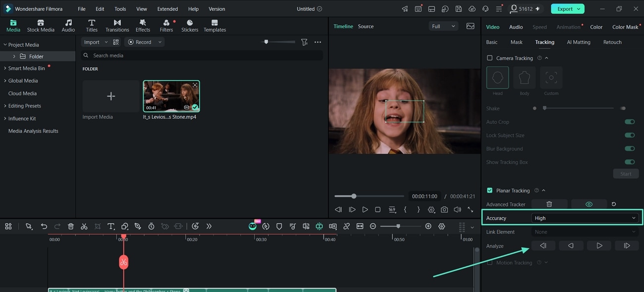Select the It_s Levios...s Stone.mp4 thumbnail
Viewport: 644px width, 292px height.
pyautogui.click(x=171, y=96)
